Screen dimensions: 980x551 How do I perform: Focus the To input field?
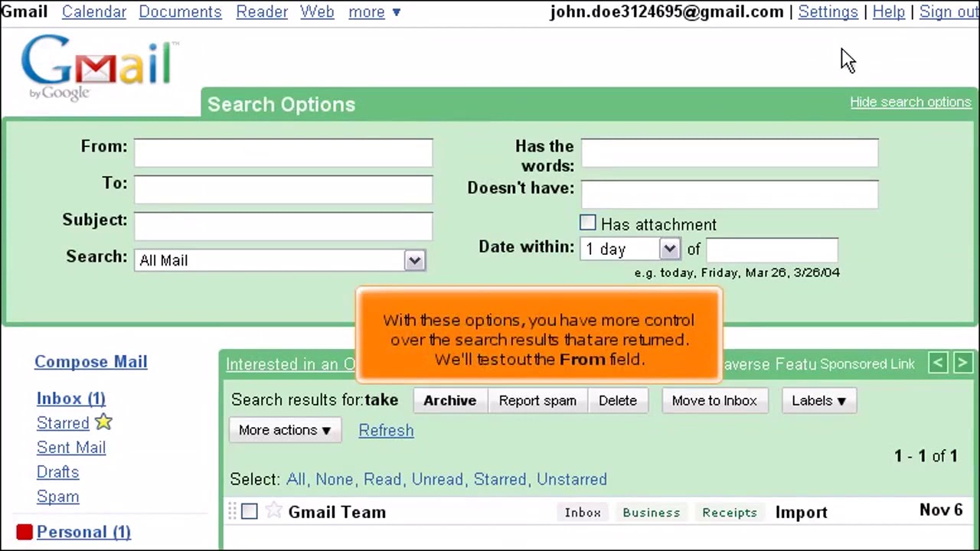tap(283, 189)
